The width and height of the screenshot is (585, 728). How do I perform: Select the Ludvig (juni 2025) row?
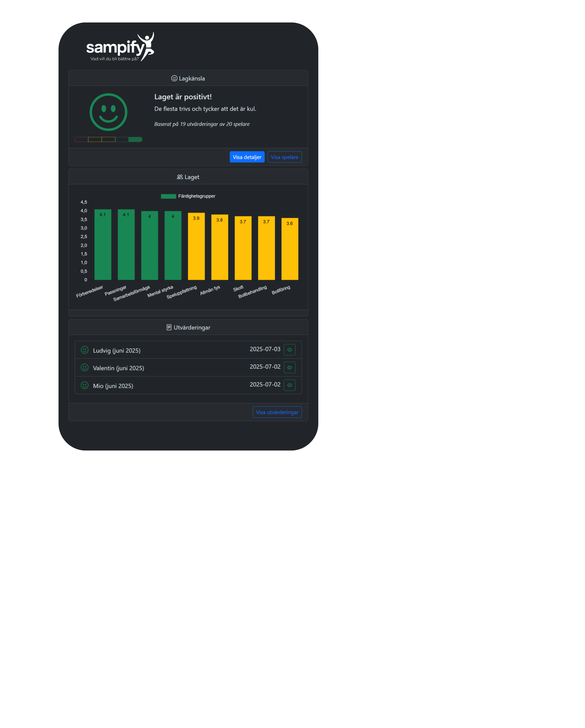coord(188,350)
